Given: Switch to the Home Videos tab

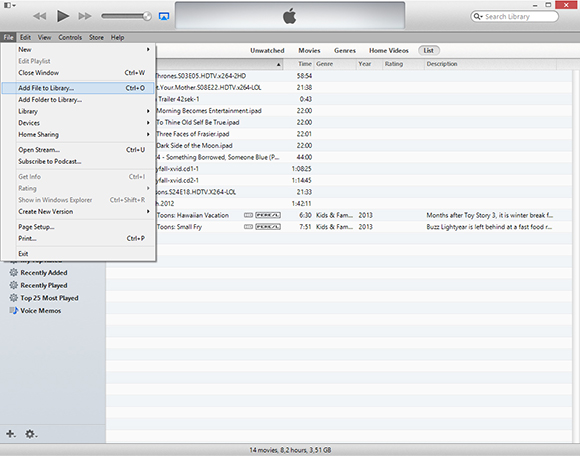Looking at the screenshot, I should pyautogui.click(x=389, y=50).
